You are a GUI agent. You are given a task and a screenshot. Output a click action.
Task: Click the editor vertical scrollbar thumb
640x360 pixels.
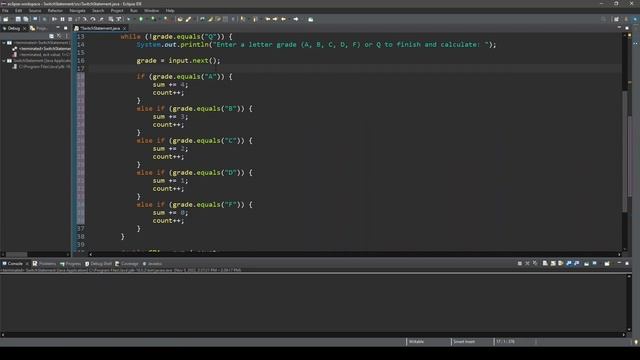point(624,151)
